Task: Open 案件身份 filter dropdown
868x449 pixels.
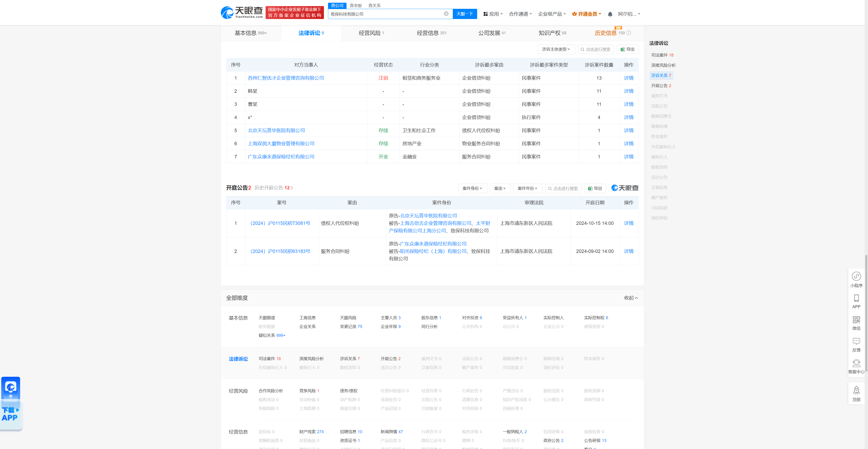Action: tap(472, 188)
